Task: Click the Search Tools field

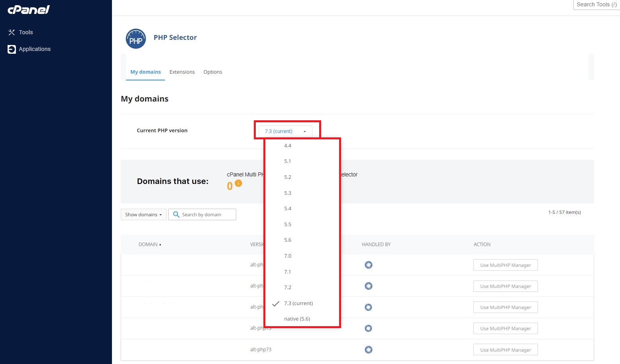Action: [x=596, y=4]
